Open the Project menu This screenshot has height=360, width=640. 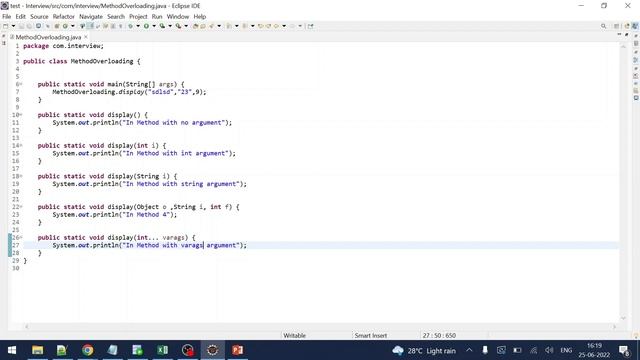point(138,16)
